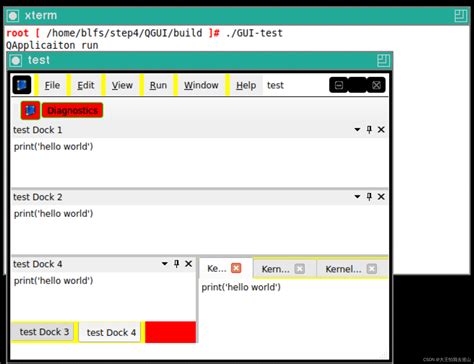Viewport: 474px width, 364px height.
Task: Click the blank middle black title button
Action: tap(357, 85)
